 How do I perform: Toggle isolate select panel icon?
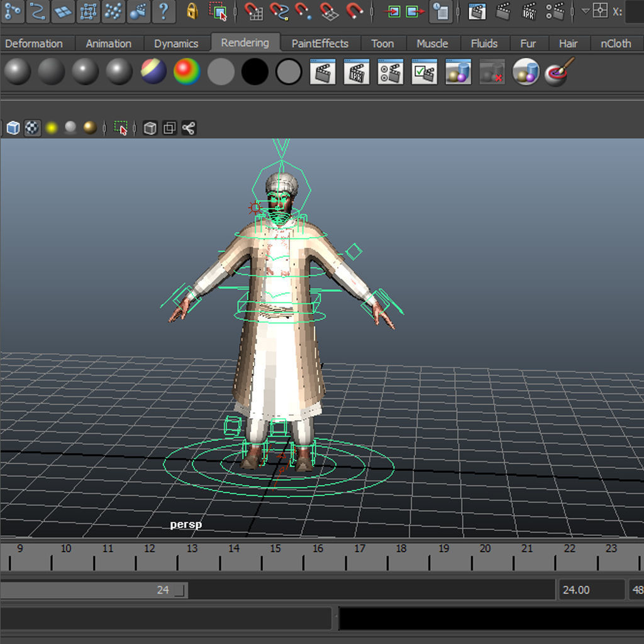click(121, 128)
